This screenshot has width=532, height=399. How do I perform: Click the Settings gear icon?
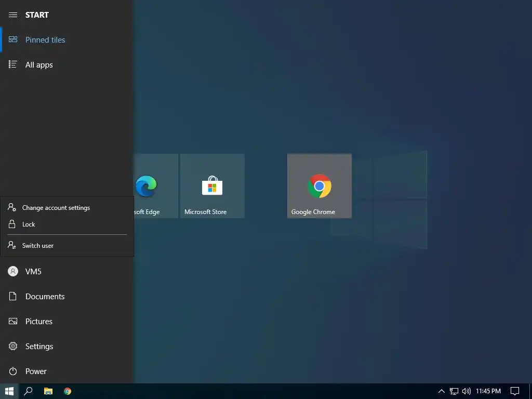[x=13, y=346]
